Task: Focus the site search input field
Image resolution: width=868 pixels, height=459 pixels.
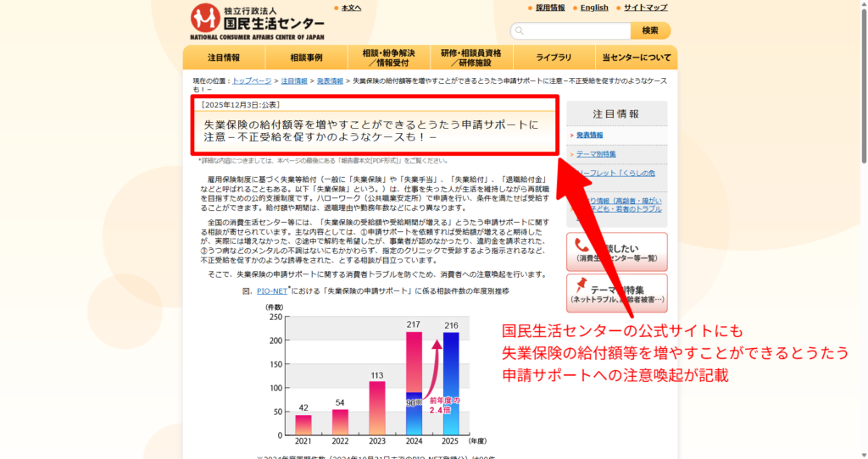Action: coord(570,31)
